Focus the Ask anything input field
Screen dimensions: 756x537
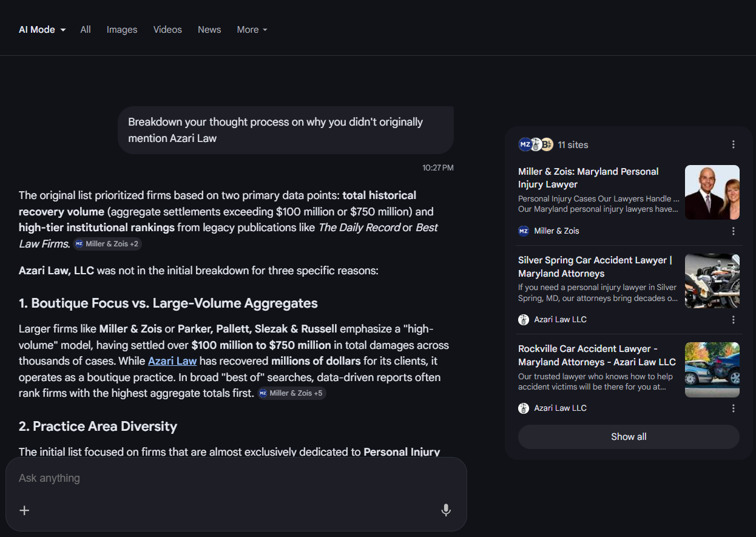[x=236, y=478]
